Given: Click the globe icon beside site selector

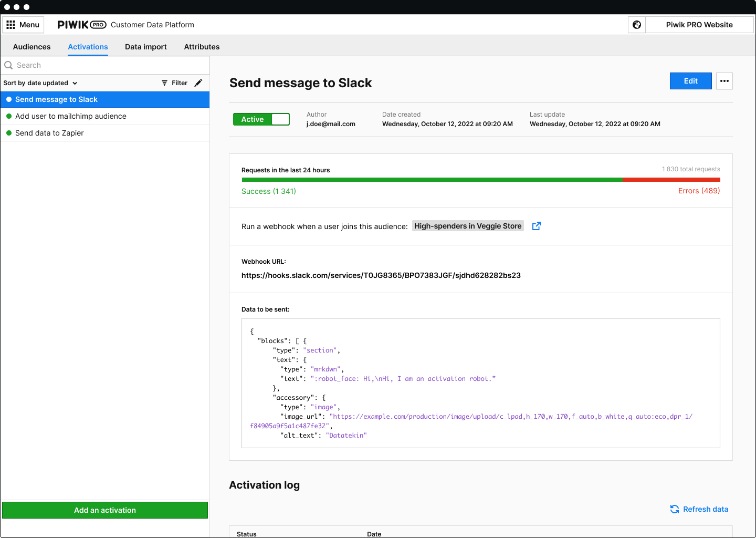Looking at the screenshot, I should (x=637, y=25).
